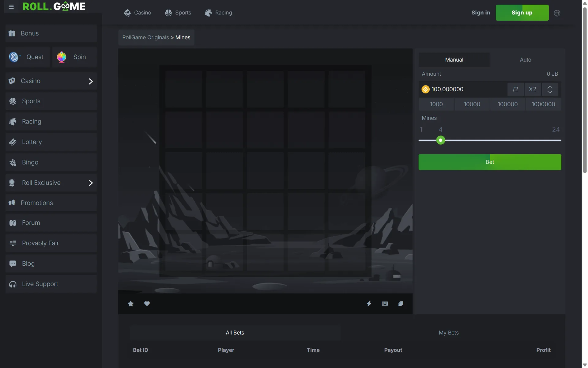Expand the Casino sidebar chevron

tap(91, 81)
